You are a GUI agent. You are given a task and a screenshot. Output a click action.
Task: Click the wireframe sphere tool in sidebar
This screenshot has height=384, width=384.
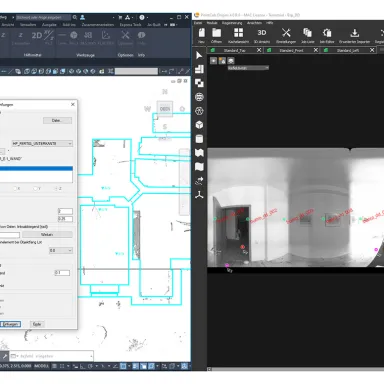pos(199,111)
